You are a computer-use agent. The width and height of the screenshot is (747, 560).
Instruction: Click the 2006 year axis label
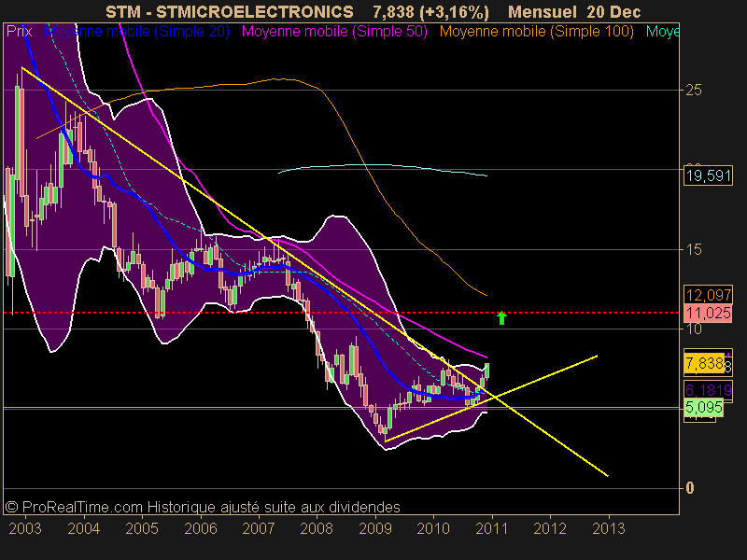pos(201,528)
